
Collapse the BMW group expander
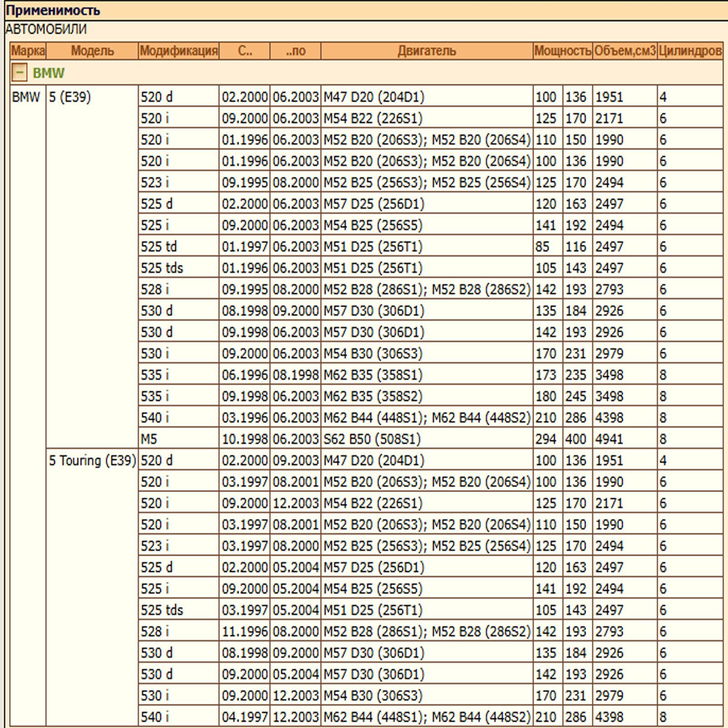[19, 72]
